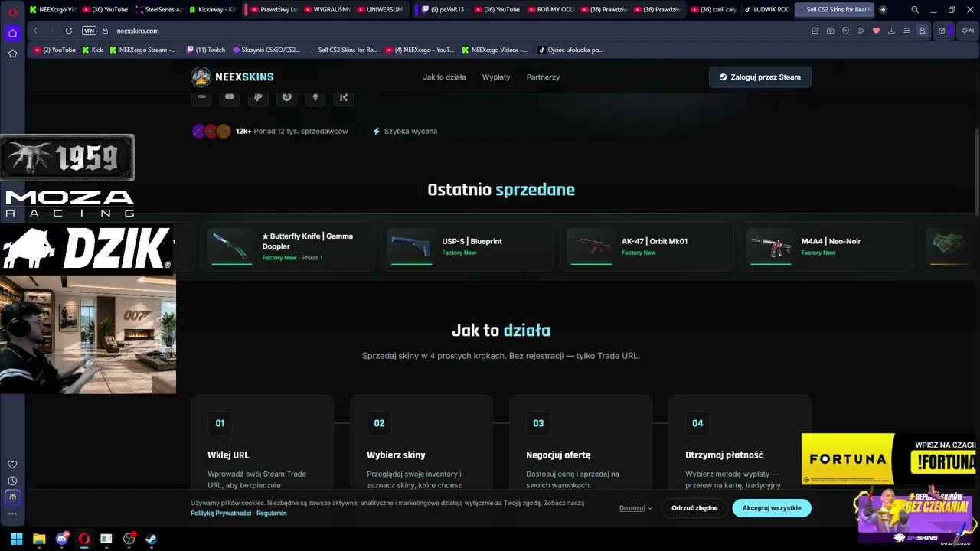
Task: Switch to the SteelSeries tab
Action: tap(159, 10)
